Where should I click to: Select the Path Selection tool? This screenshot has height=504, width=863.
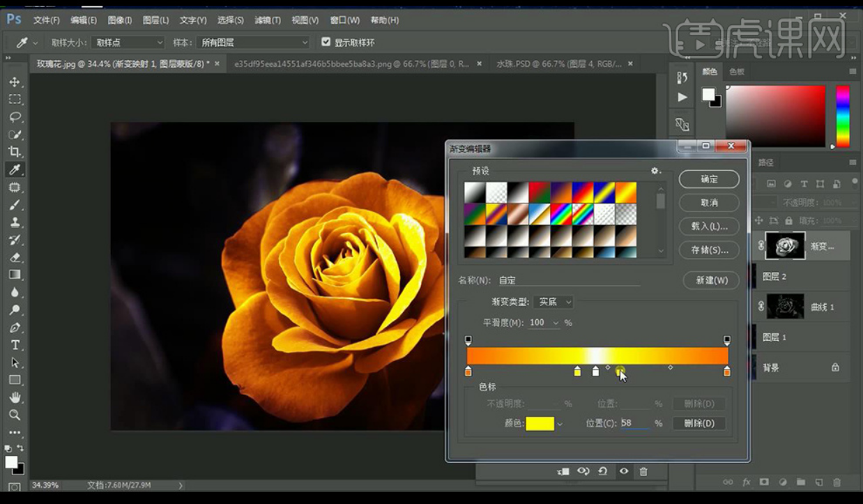coord(15,362)
